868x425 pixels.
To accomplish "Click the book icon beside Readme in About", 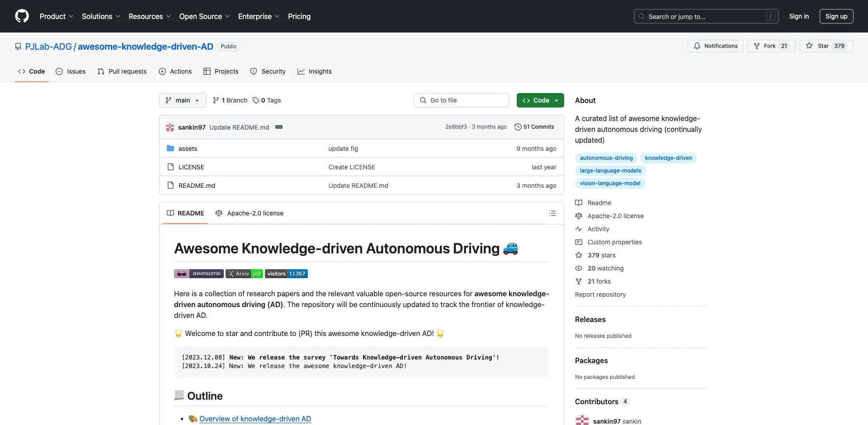I will 579,203.
